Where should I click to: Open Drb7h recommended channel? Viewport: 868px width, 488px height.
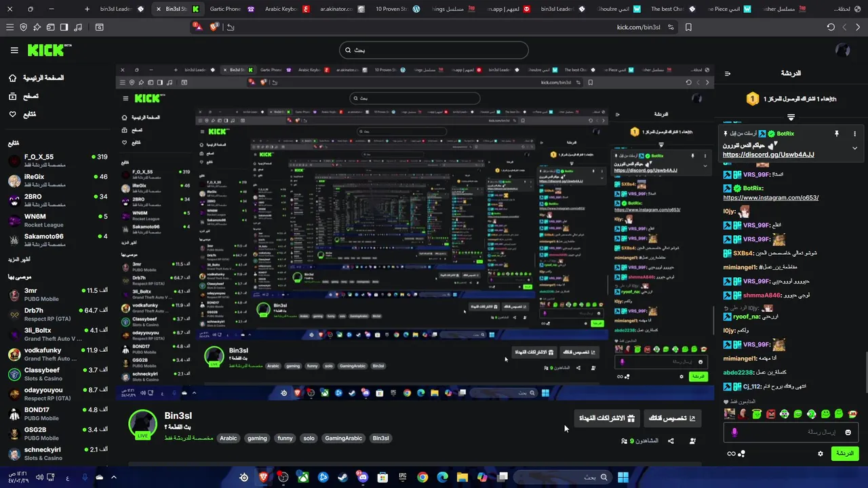click(58, 314)
